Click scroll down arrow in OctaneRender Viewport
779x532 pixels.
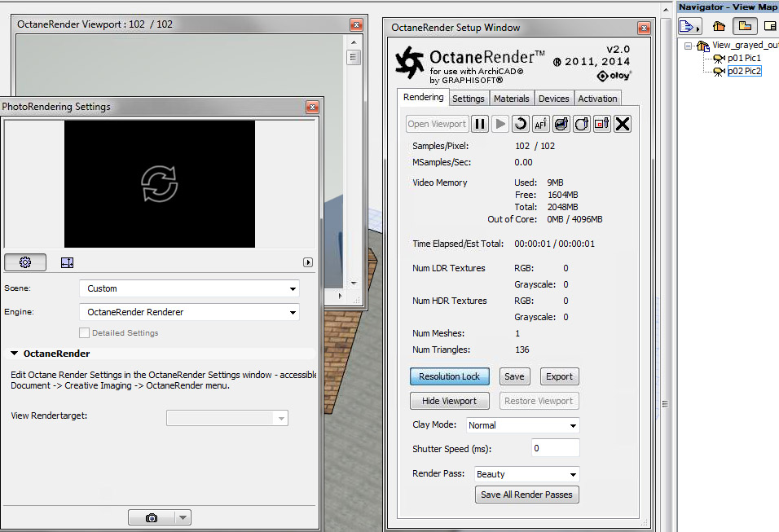click(x=354, y=284)
